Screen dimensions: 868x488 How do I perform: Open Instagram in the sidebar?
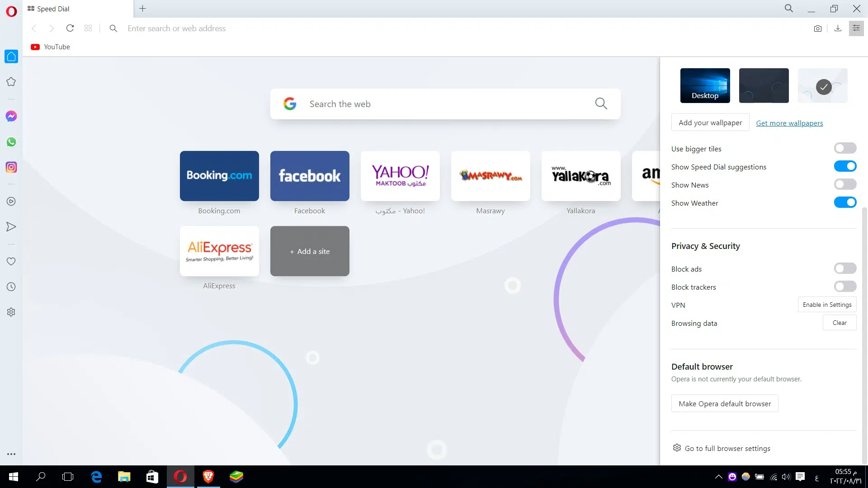(x=11, y=167)
